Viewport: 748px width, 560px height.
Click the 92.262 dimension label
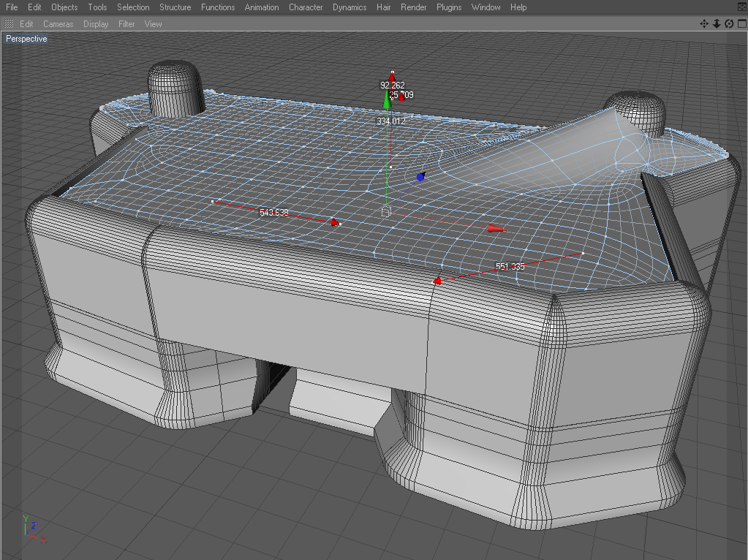tap(393, 85)
